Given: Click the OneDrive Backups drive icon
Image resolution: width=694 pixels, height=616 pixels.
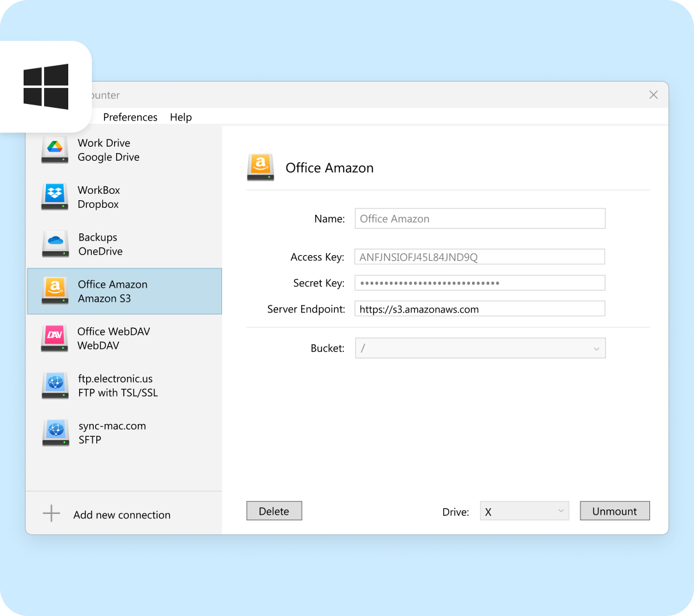Looking at the screenshot, I should pyautogui.click(x=55, y=244).
